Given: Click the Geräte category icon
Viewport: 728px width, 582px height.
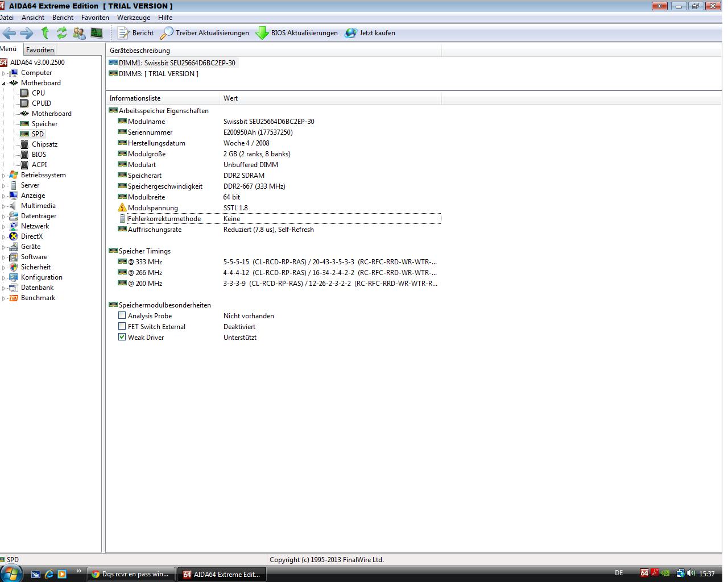Looking at the screenshot, I should coord(14,247).
